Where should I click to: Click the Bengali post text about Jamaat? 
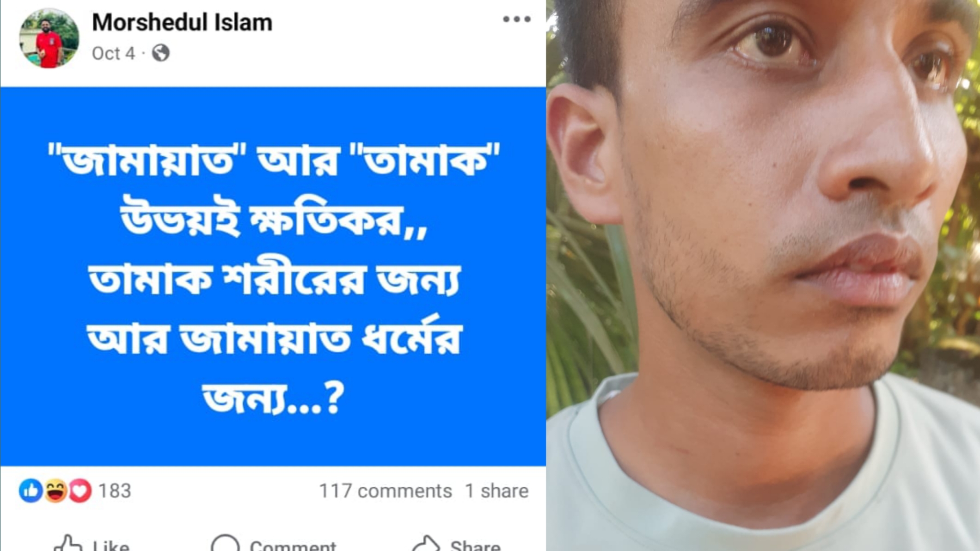[274, 277]
